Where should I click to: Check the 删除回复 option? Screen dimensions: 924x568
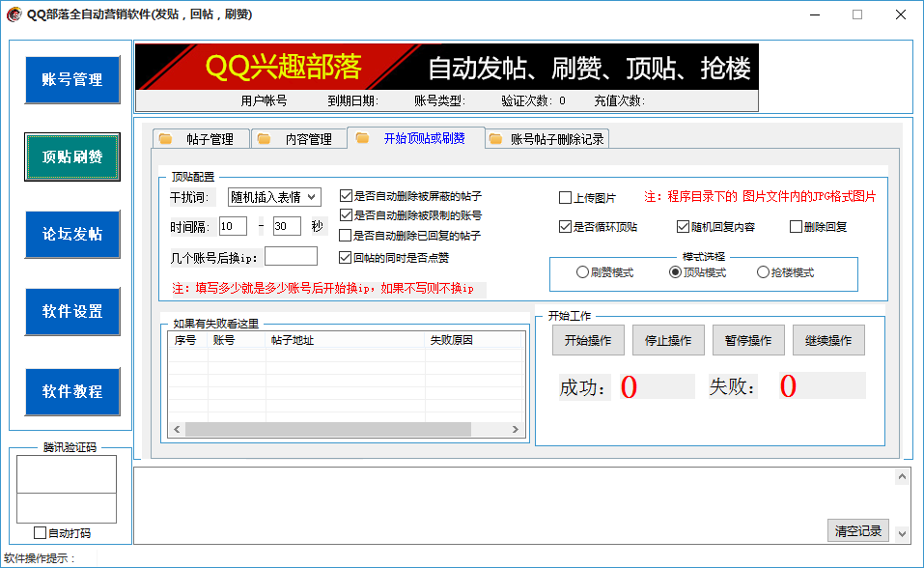796,227
